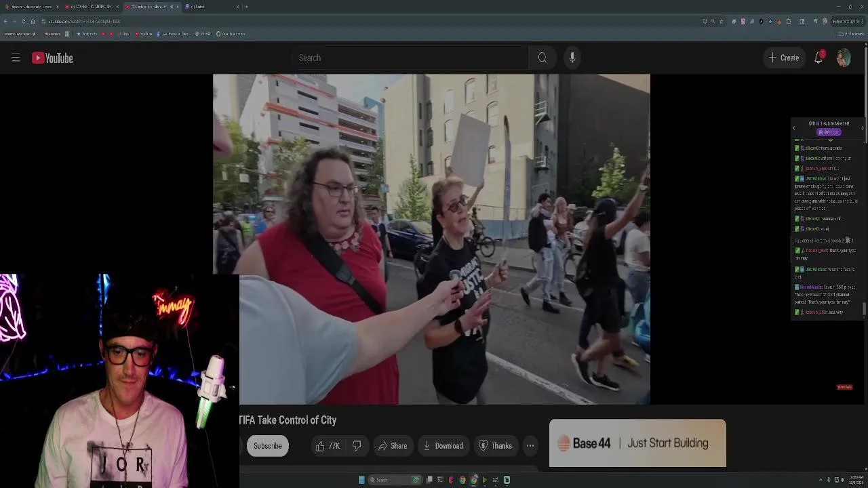Switch to the first browser tab
Screen dimensions: 868x488
[x=32, y=7]
